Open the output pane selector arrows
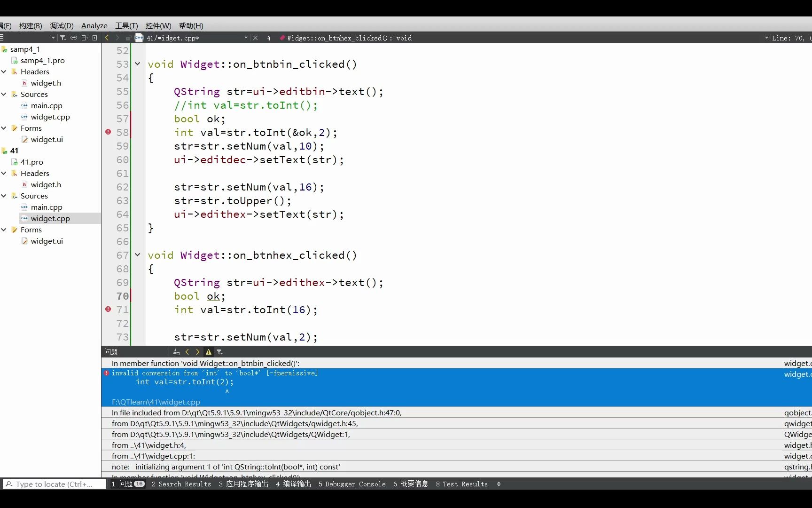 [x=499, y=484]
